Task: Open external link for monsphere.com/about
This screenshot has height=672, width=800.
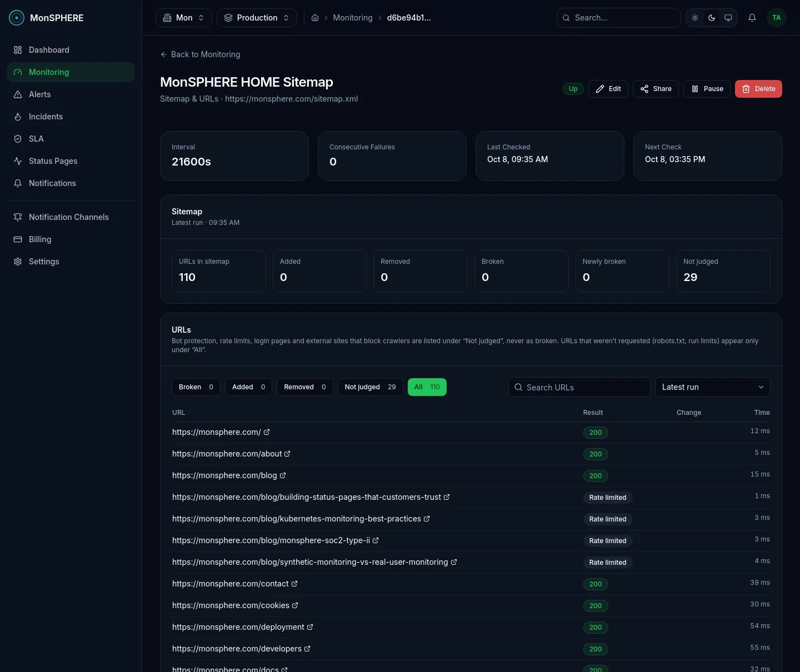Action: tap(287, 454)
